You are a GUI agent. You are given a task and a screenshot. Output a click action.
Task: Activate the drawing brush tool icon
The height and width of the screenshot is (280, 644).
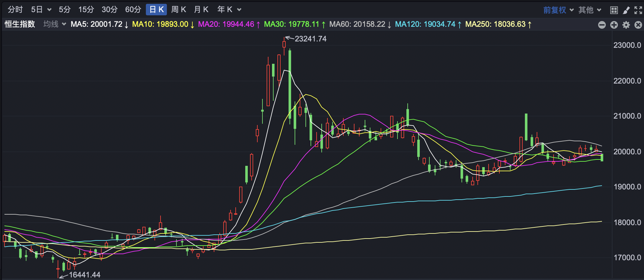(626, 10)
